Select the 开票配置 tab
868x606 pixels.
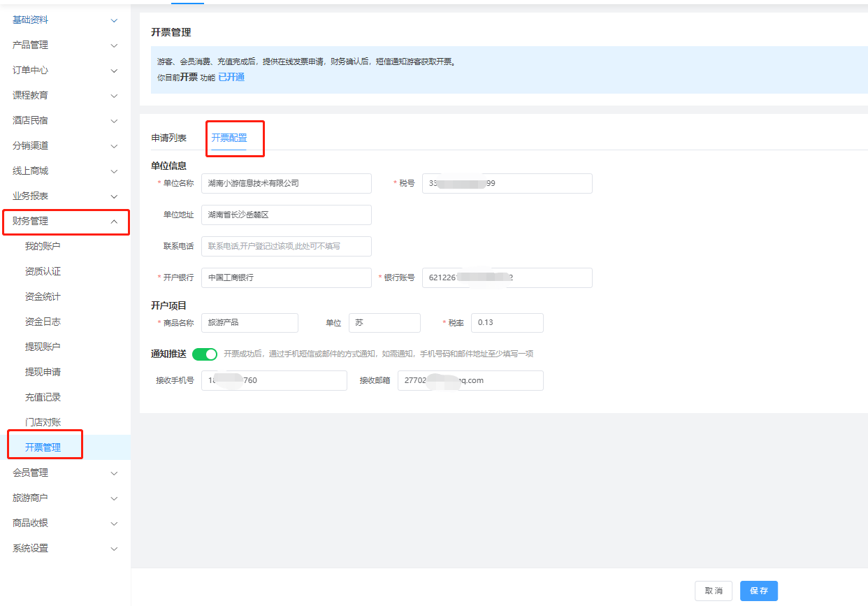coord(229,138)
